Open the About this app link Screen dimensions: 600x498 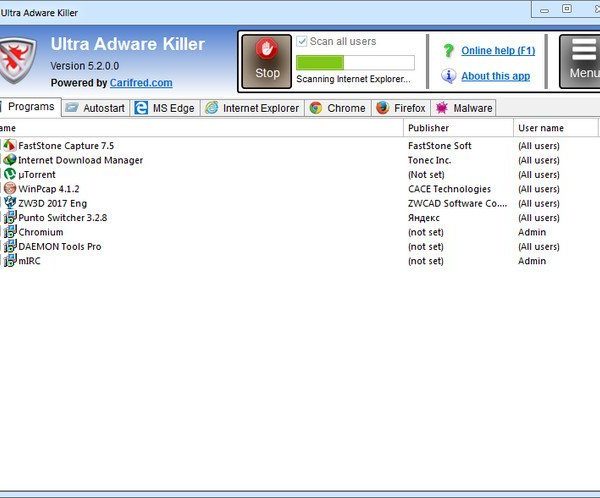(496, 76)
